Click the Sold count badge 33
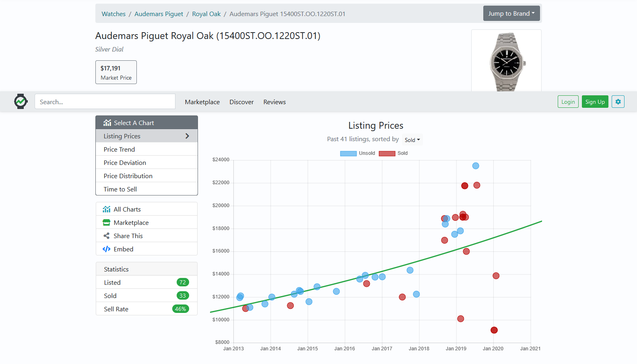This screenshot has width=637, height=364. point(183,296)
